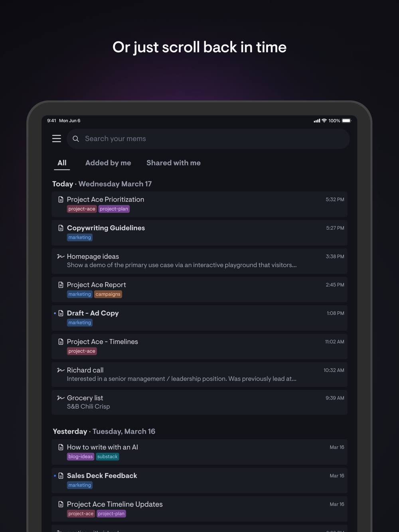Click the document icon beside Project Ace Prioritization
The image size is (399, 532).
61,199
